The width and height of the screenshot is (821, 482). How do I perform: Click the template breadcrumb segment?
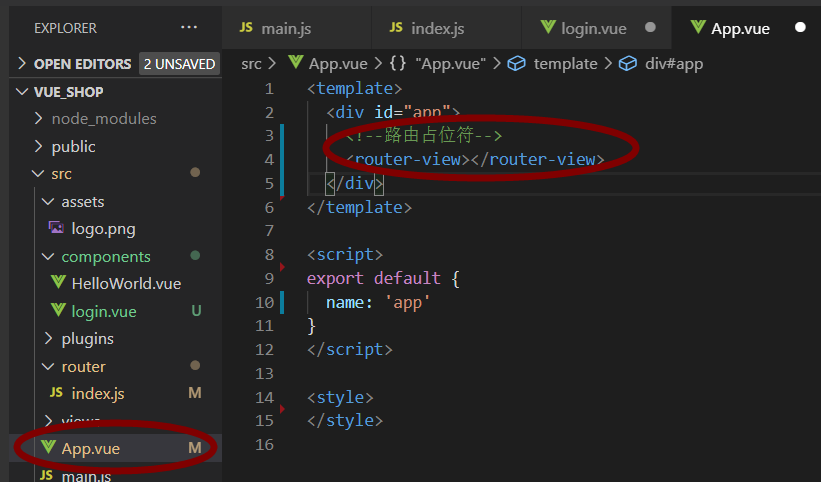(565, 64)
